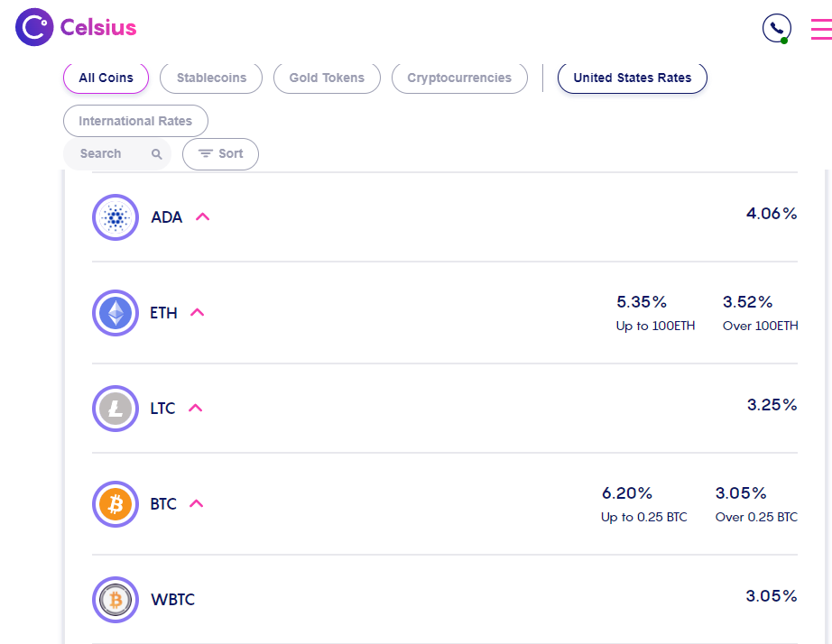Open the phone call support icon
832x644 pixels.
pos(777,28)
